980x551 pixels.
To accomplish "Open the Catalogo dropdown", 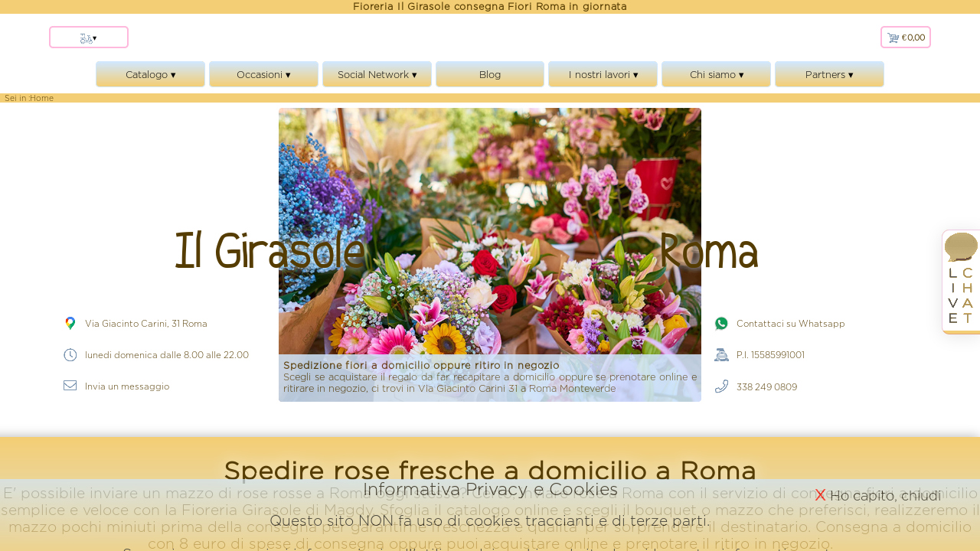I will pos(150,74).
